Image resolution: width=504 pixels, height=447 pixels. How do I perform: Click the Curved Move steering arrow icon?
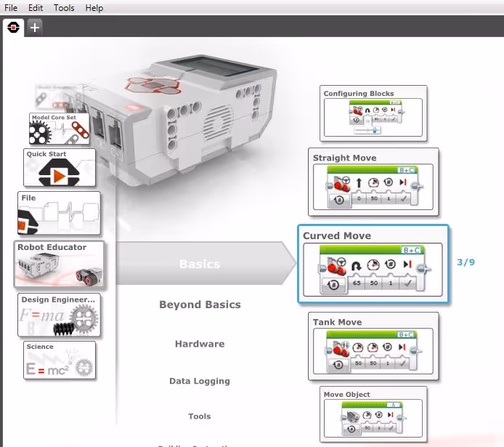[356, 265]
